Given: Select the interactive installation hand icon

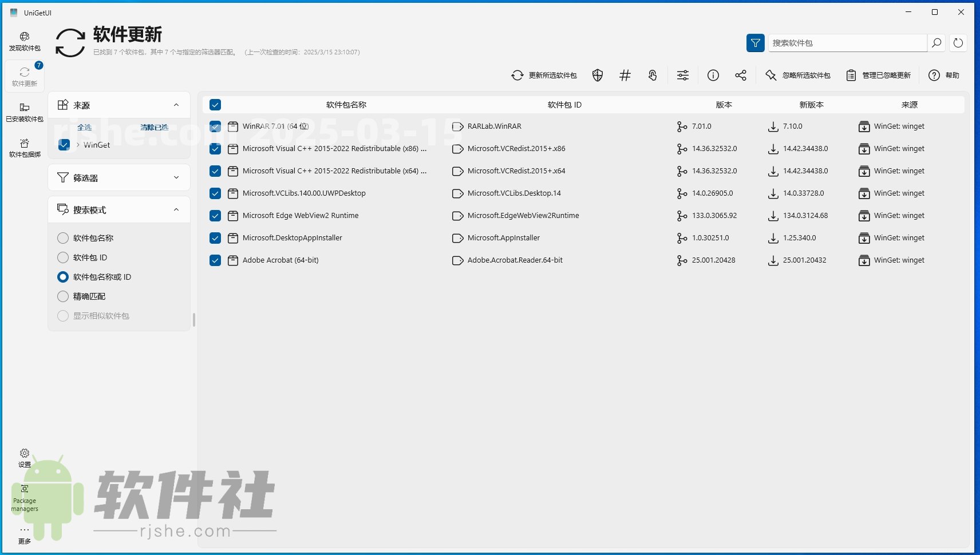Looking at the screenshot, I should pyautogui.click(x=653, y=75).
